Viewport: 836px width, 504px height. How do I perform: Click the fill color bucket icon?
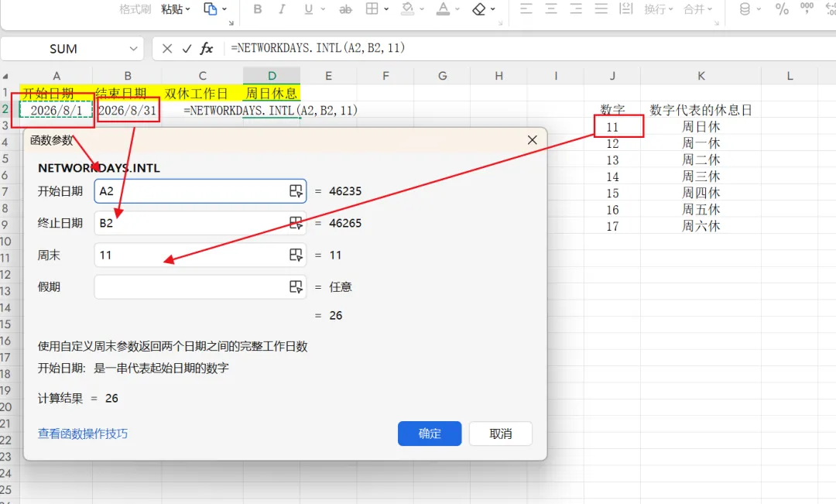(407, 9)
